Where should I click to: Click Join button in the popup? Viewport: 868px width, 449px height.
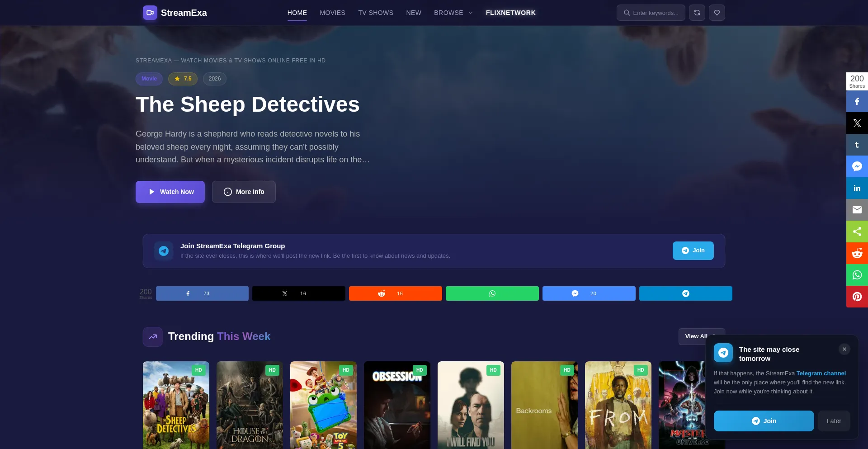point(764,421)
